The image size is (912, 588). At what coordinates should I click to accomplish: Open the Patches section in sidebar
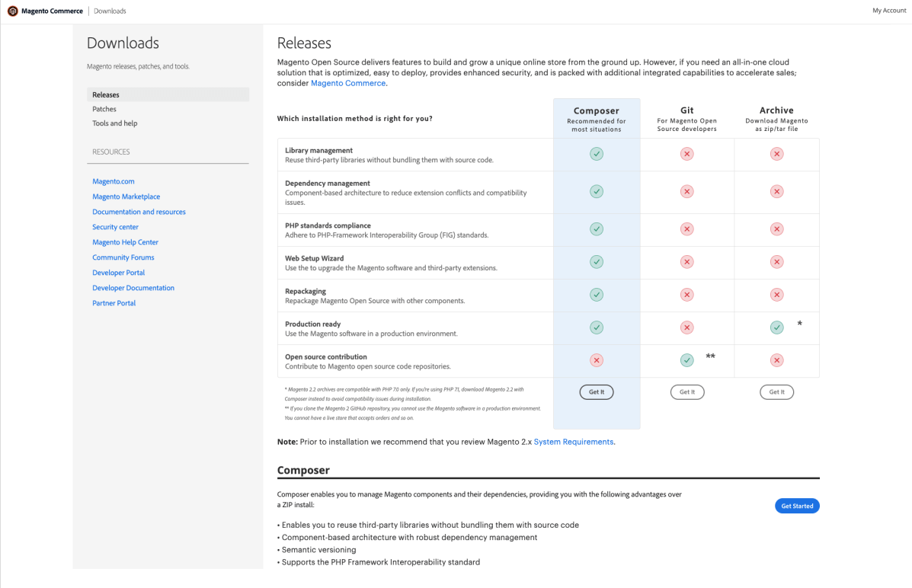[104, 110]
